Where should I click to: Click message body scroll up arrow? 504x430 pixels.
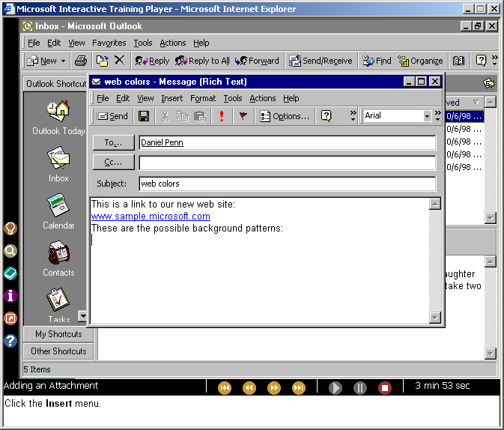434,204
